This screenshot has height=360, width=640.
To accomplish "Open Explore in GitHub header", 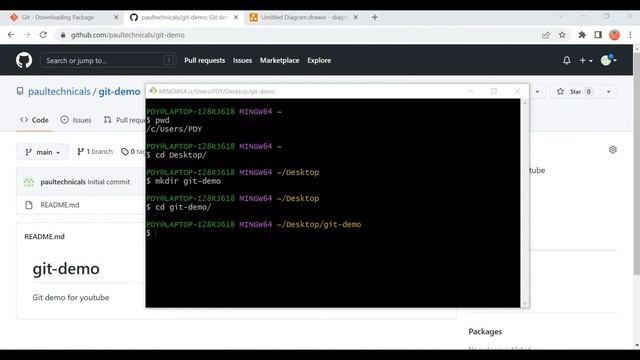I will click(319, 60).
